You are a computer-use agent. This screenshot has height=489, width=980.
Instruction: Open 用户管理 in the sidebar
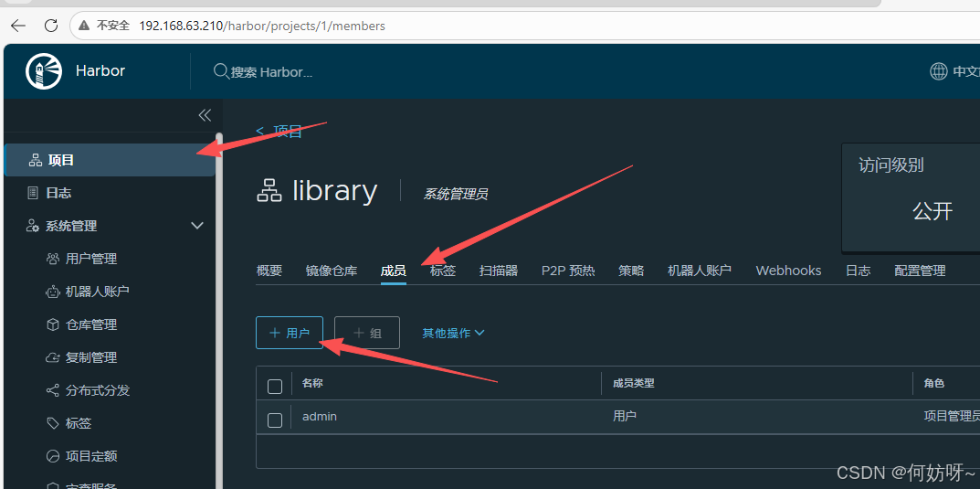pos(91,259)
